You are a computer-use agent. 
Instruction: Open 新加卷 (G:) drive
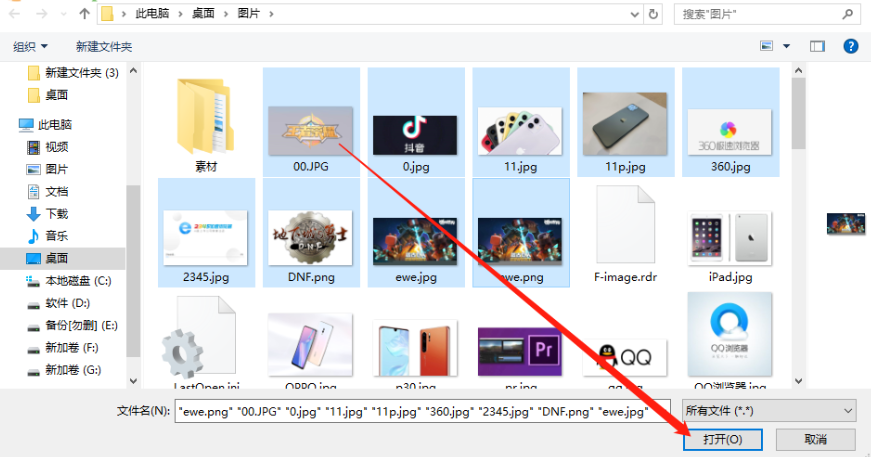[x=64, y=370]
